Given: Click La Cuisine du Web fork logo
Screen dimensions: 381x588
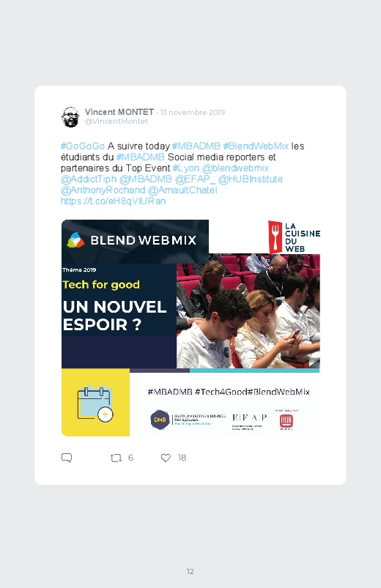Looking at the screenshot, I should [x=275, y=237].
